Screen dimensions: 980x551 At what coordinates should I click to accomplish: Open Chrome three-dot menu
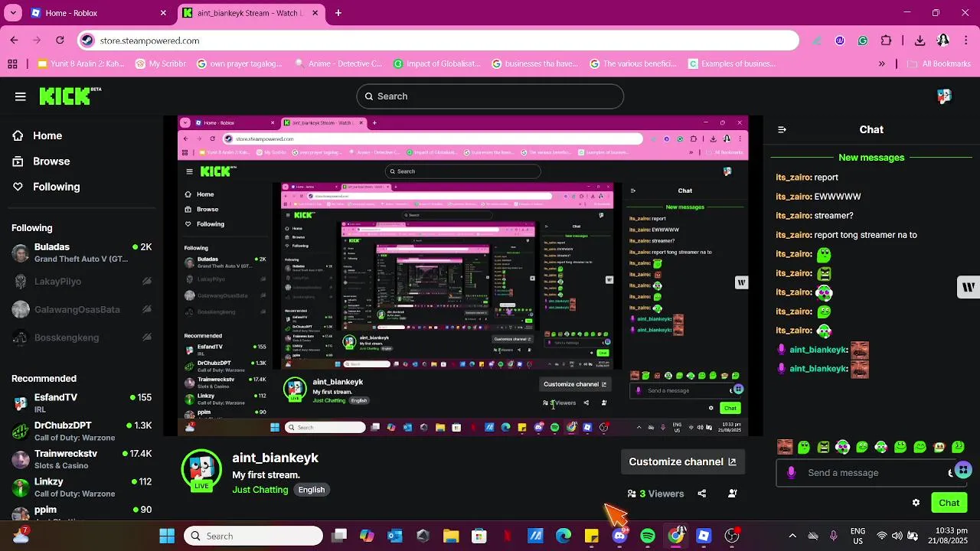(966, 41)
